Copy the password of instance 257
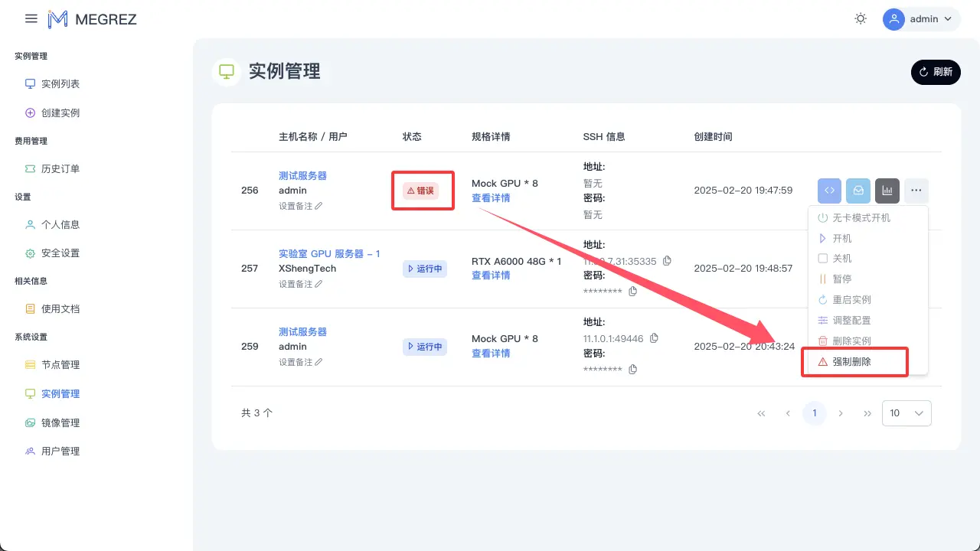 (632, 292)
